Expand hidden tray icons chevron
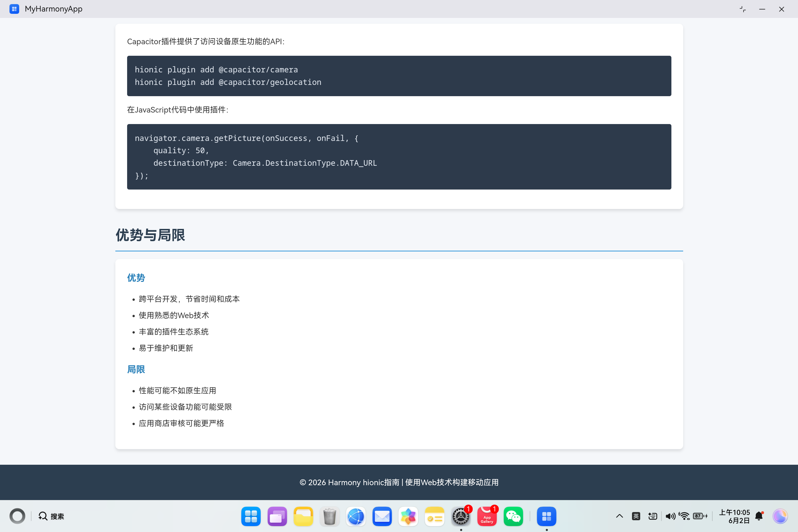This screenshot has height=532, width=798. click(619, 516)
